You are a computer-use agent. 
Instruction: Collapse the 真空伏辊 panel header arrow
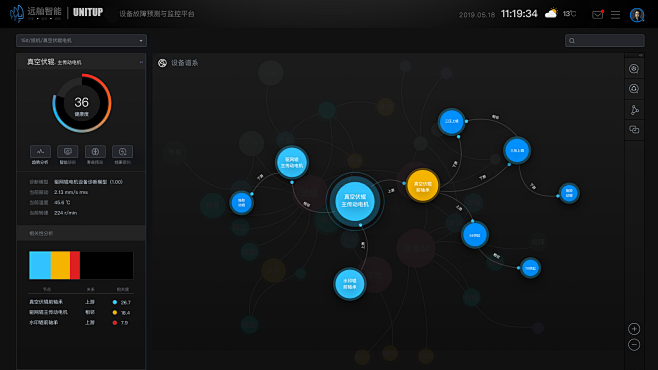tap(141, 62)
